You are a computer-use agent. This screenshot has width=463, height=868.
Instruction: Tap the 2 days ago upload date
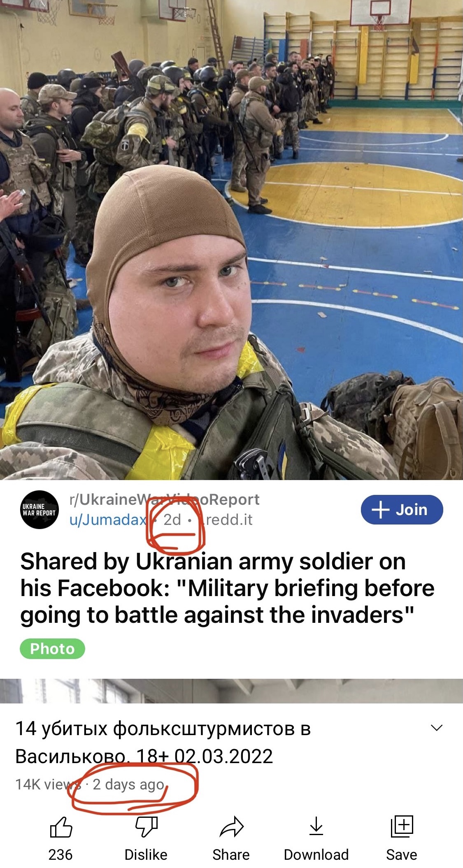(x=128, y=784)
